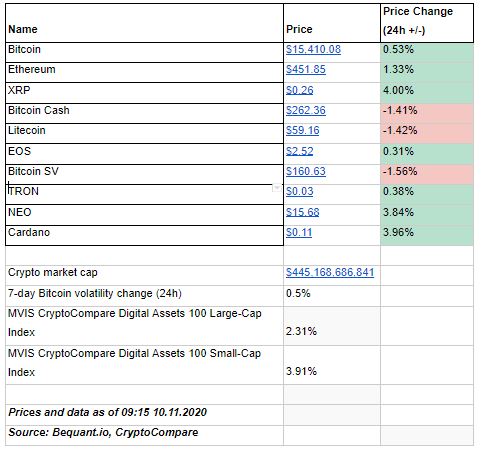Click the NEO price link $15.68
486x463 pixels.
[302, 212]
